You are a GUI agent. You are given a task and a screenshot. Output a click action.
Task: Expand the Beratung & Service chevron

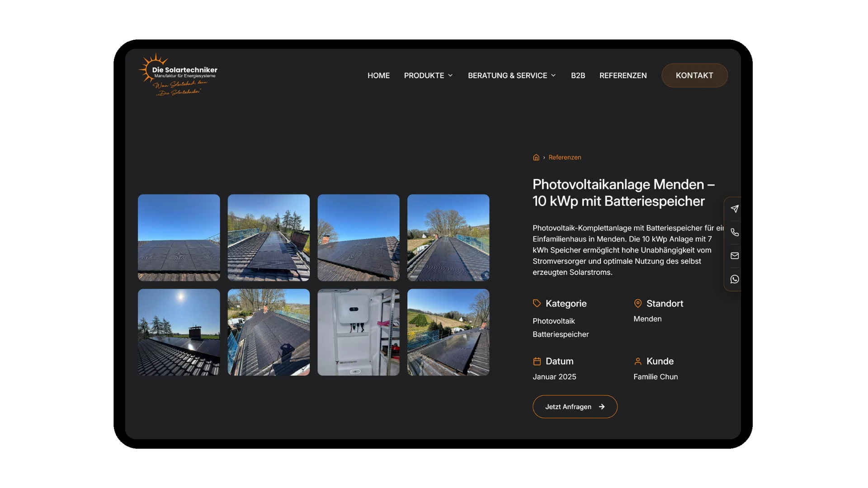[553, 75]
